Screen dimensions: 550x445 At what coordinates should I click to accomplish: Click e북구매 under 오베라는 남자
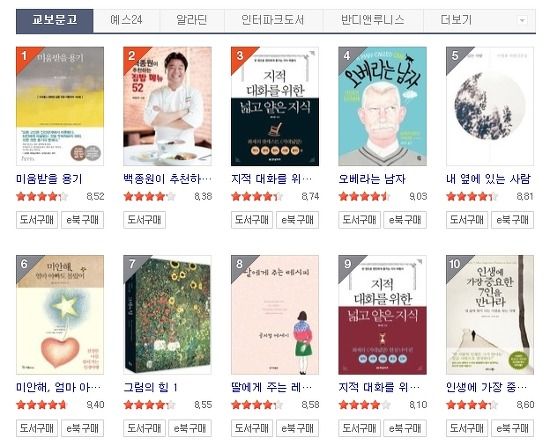tap(405, 220)
